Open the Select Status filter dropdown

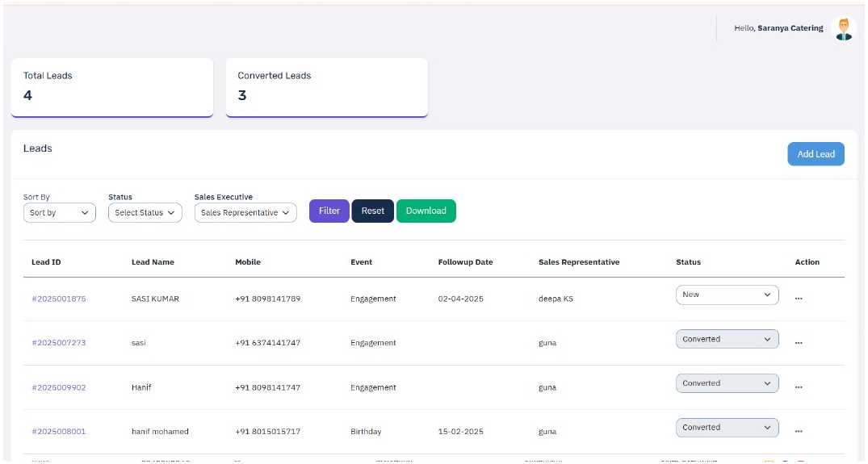(145, 213)
